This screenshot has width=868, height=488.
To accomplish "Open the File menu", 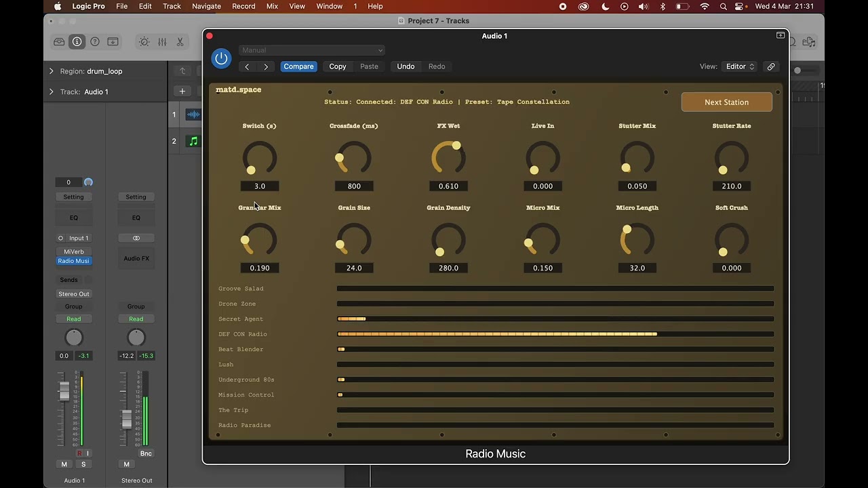I will [122, 6].
